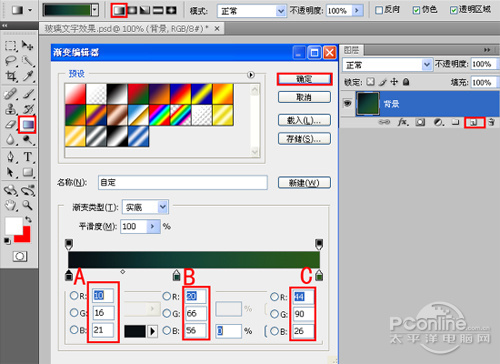Choose the Radial Gradient style
This screenshot has height=364, width=500.
132,11
